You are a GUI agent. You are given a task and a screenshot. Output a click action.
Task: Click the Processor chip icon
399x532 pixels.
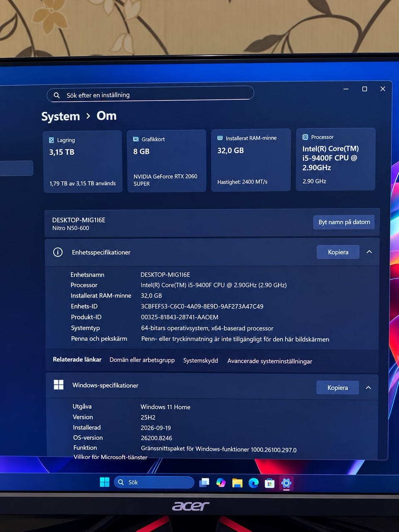[305, 137]
